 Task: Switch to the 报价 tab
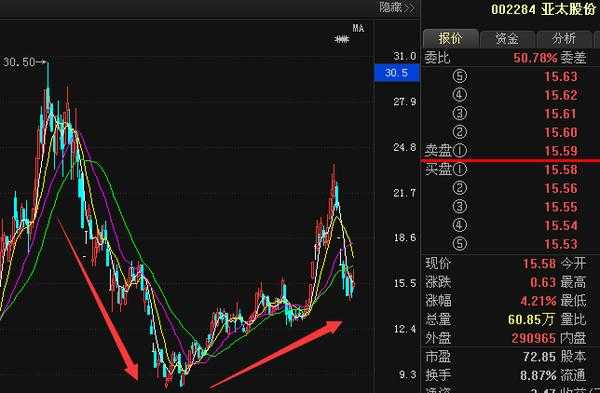[450, 39]
